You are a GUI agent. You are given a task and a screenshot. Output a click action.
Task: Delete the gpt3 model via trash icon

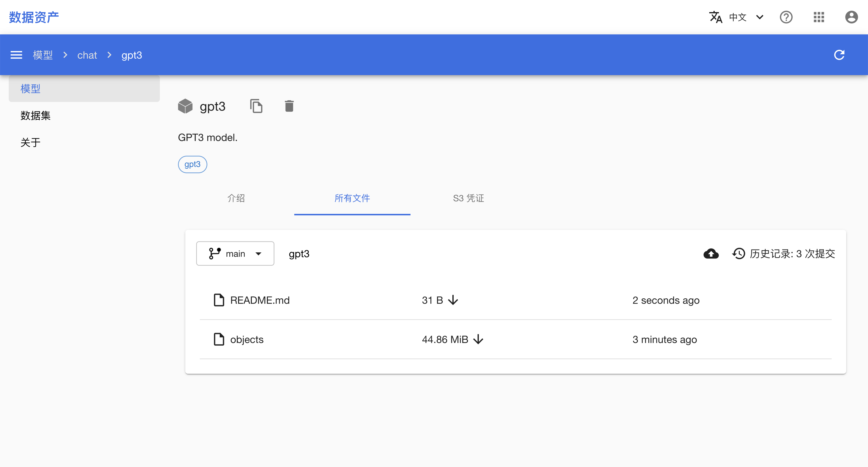coord(289,106)
